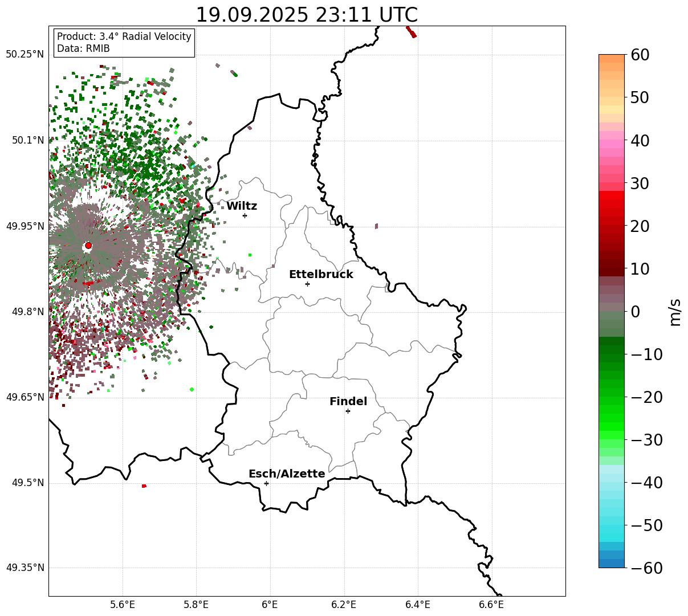Click the 6.4°E longitude label
Image resolution: width=688 pixels, height=616 pixels.
click(418, 605)
